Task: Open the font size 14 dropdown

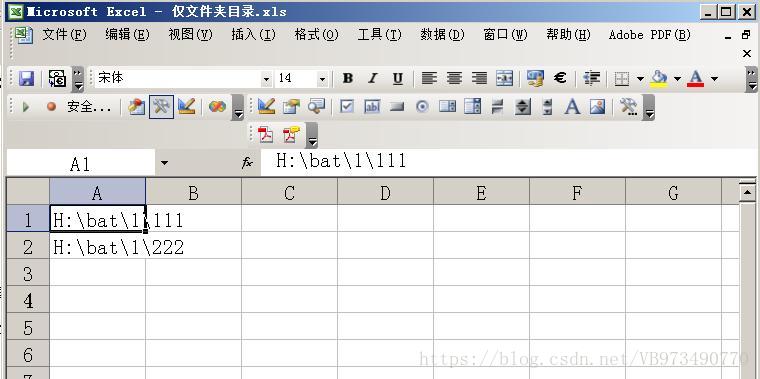Action: [x=322, y=79]
